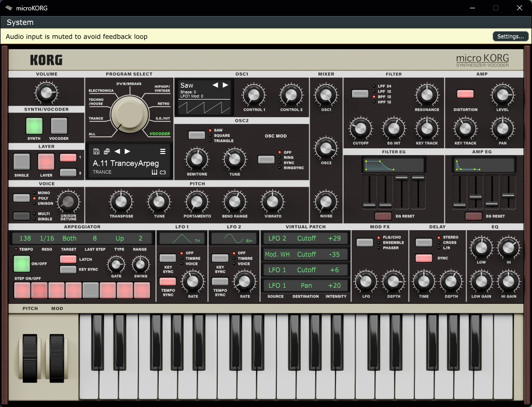Switch to Vocoder mode button

click(59, 126)
